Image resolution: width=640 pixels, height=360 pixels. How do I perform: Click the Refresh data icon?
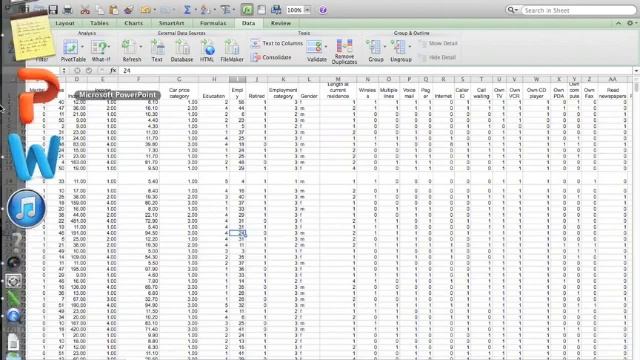point(129,47)
